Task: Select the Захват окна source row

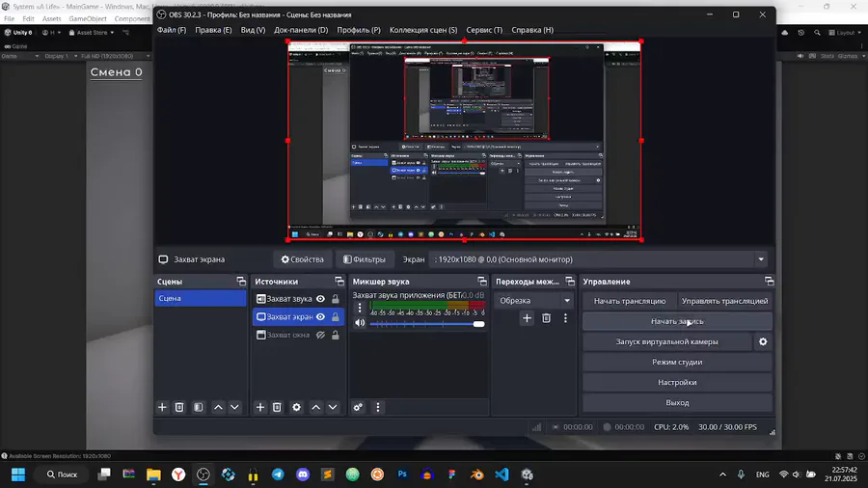Action: point(298,335)
